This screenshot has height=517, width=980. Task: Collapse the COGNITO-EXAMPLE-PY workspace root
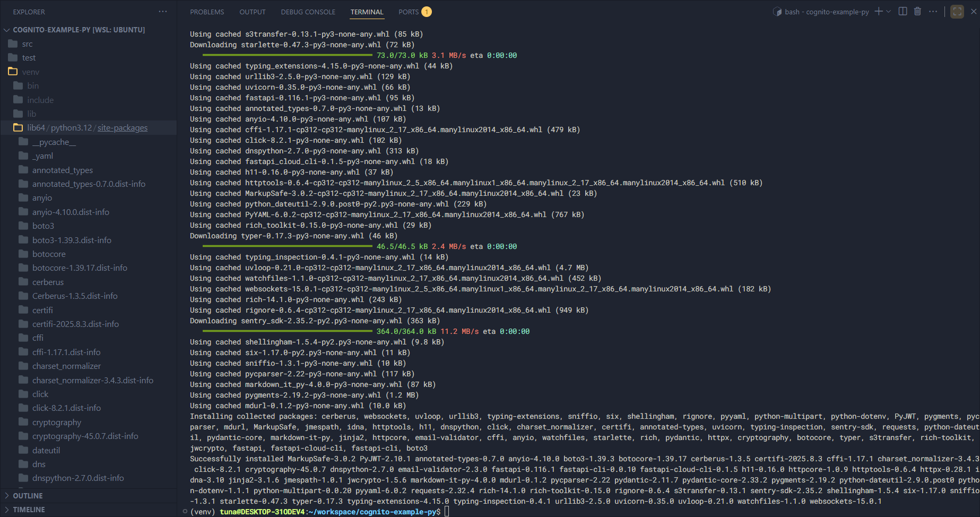[x=7, y=30]
